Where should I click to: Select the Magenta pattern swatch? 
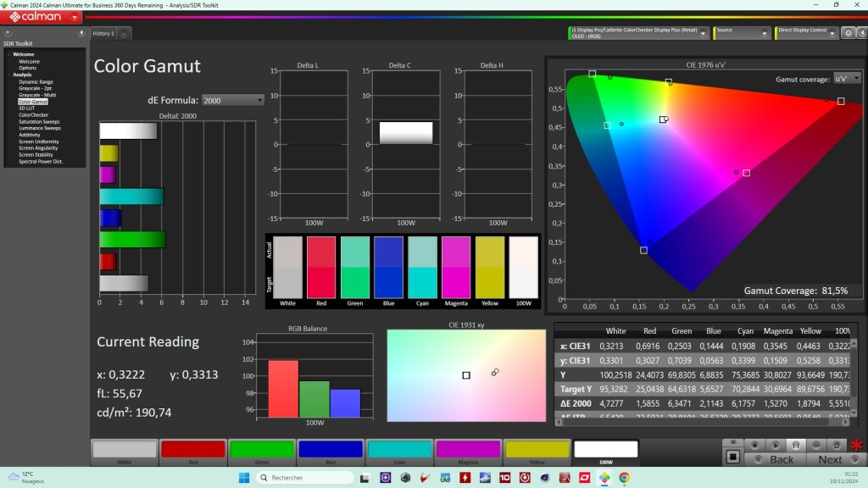coord(468,452)
